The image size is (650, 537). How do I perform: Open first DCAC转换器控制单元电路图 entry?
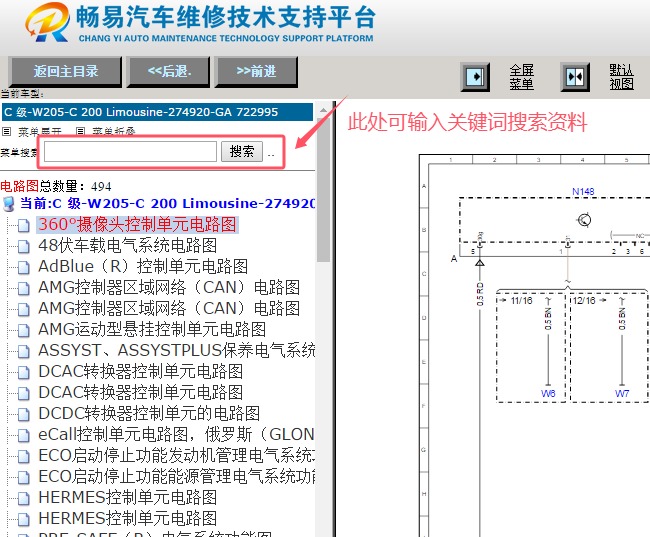(x=141, y=372)
